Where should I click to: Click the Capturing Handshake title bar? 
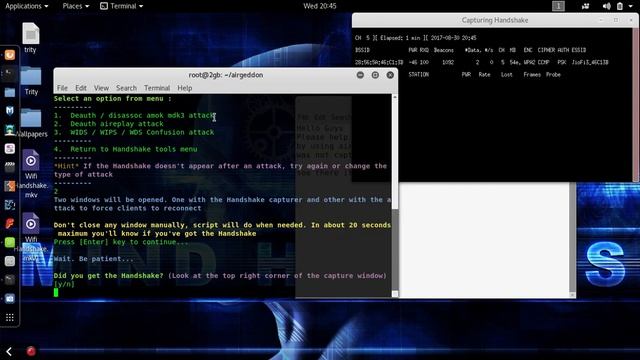point(495,20)
